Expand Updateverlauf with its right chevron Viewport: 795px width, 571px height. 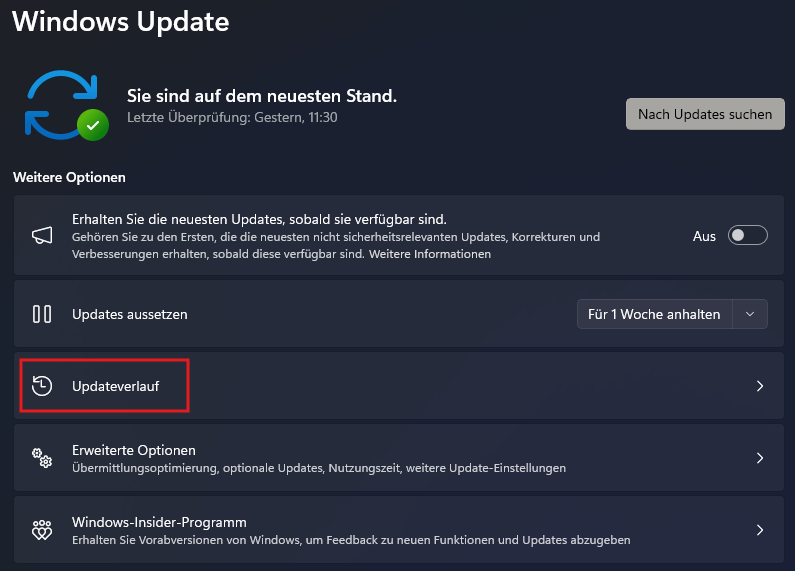760,386
